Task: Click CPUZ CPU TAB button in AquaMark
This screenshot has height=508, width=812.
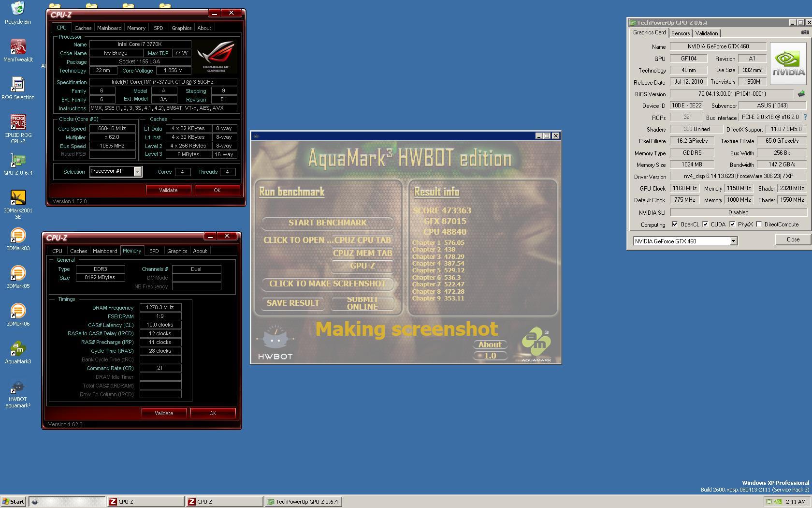Action: click(362, 240)
